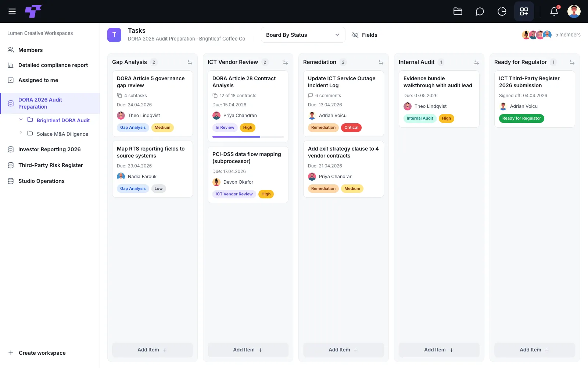
Task: Open Third-Party Risk Register workspace
Action: [x=50, y=165]
